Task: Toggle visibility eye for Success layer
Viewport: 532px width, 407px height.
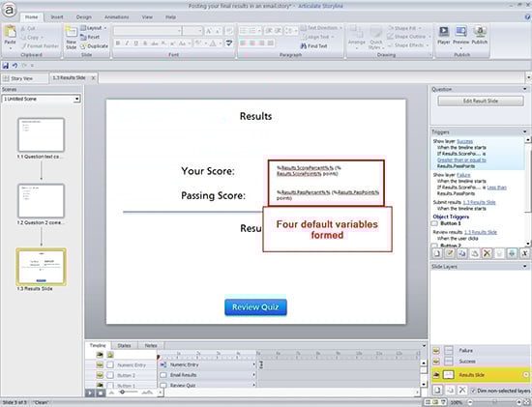Action: (x=436, y=362)
